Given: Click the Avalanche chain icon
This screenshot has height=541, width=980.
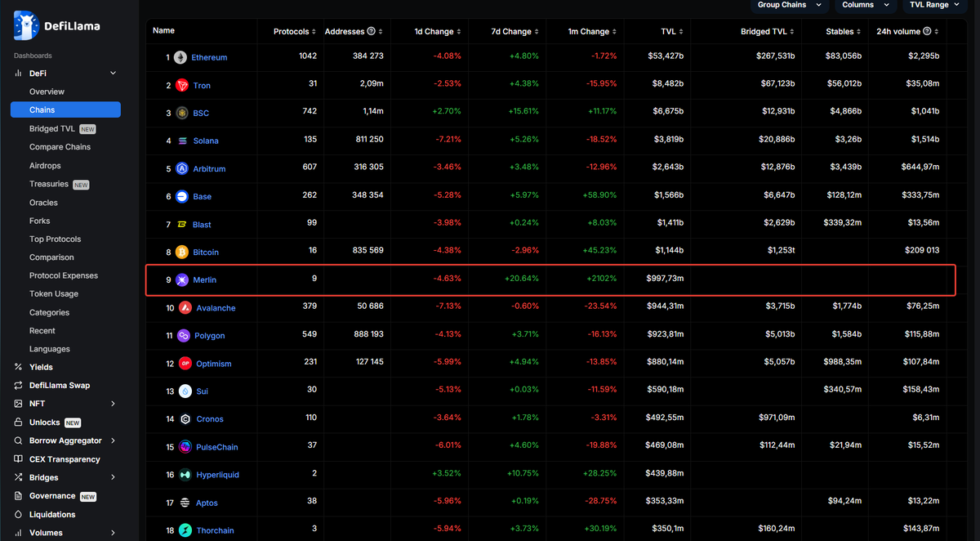Looking at the screenshot, I should (x=185, y=307).
